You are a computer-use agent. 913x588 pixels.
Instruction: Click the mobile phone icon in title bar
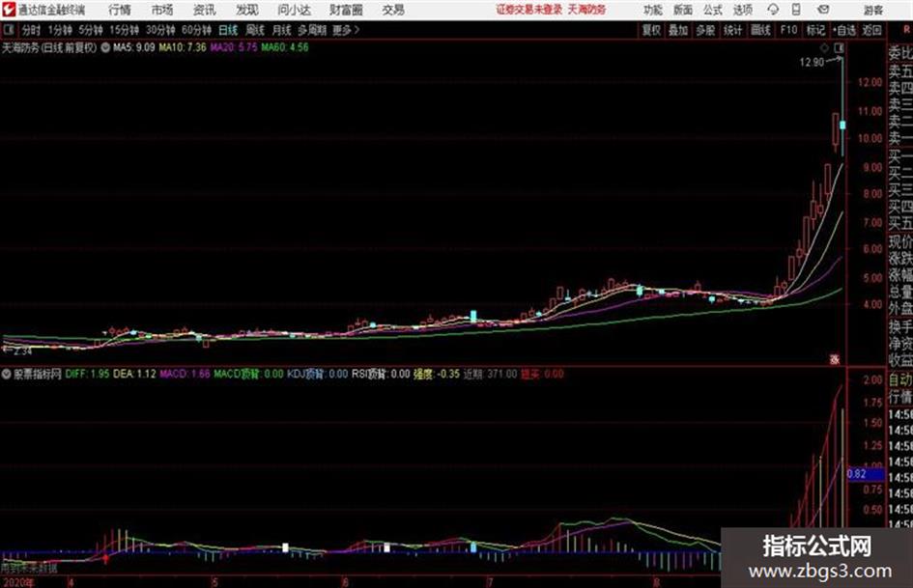796,10
